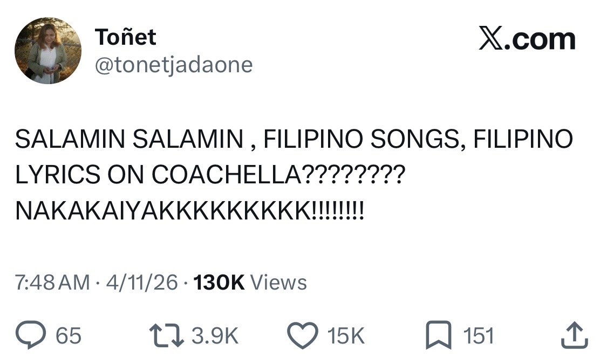Open the @tonetjadaone handle link
The width and height of the screenshot is (607, 364).
[x=174, y=65]
